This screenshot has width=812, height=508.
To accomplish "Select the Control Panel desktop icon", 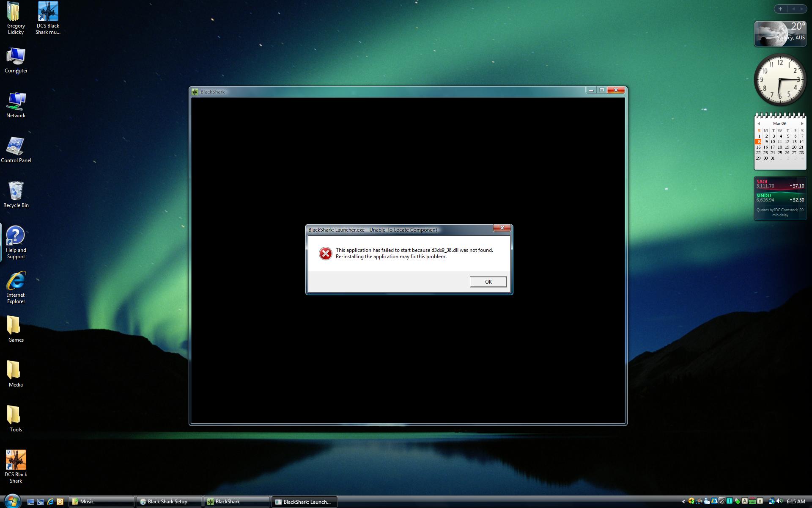I will [x=16, y=150].
